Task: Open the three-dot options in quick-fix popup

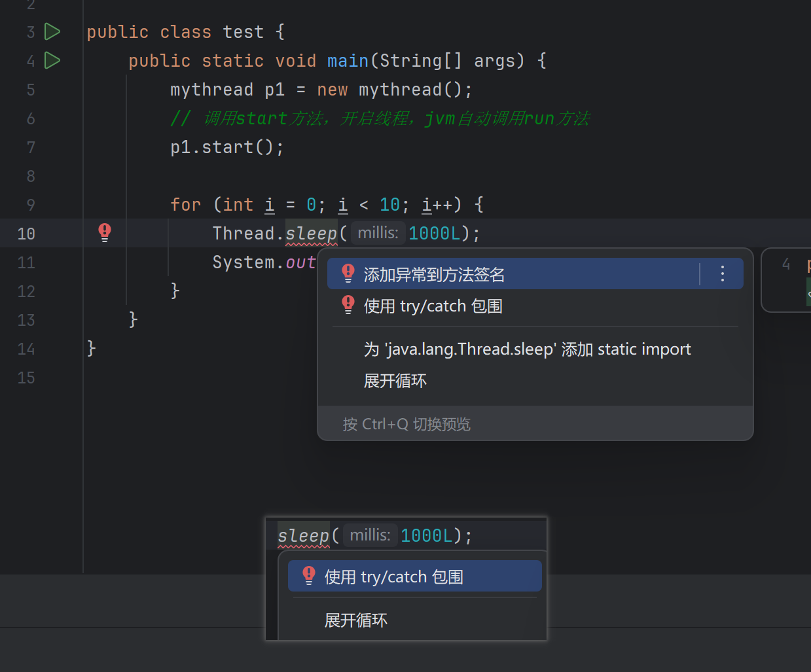Action: pyautogui.click(x=722, y=274)
